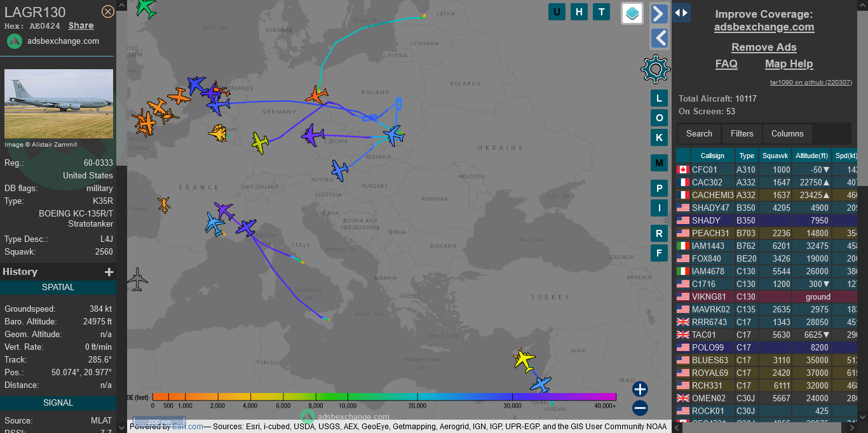Screen dimensions: 868x433
Task: Toggle the M map option button
Action: [659, 163]
